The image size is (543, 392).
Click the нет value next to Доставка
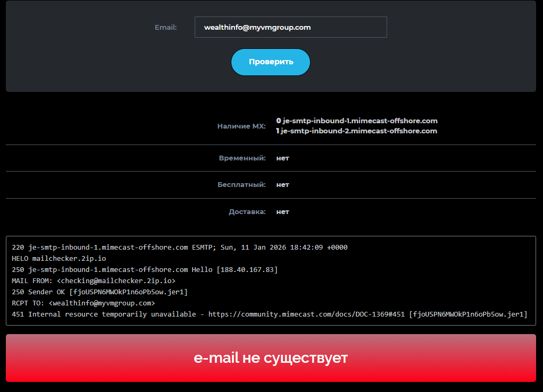282,211
